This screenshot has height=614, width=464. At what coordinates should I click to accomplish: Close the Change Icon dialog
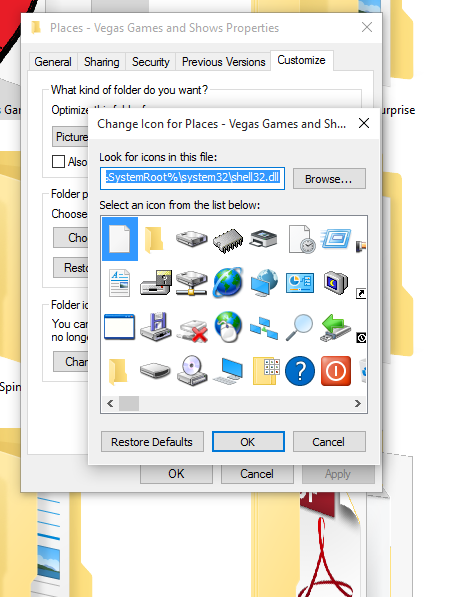coord(364,123)
